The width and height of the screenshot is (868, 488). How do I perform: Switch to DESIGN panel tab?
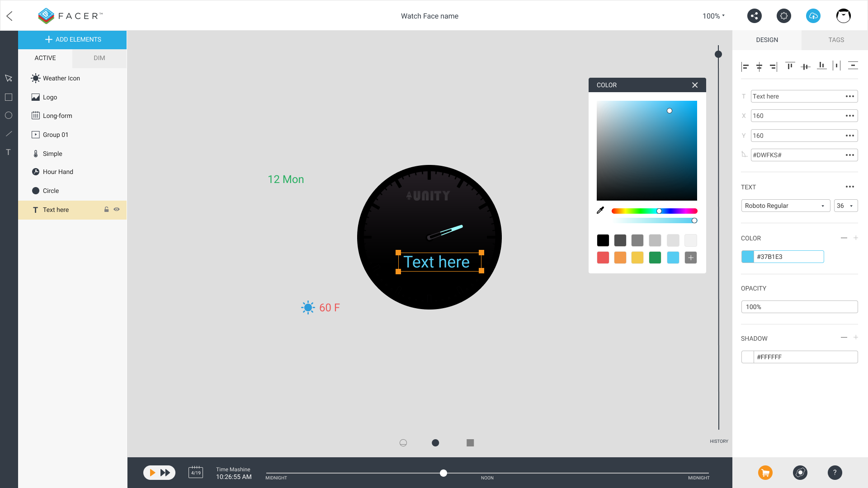[767, 40]
